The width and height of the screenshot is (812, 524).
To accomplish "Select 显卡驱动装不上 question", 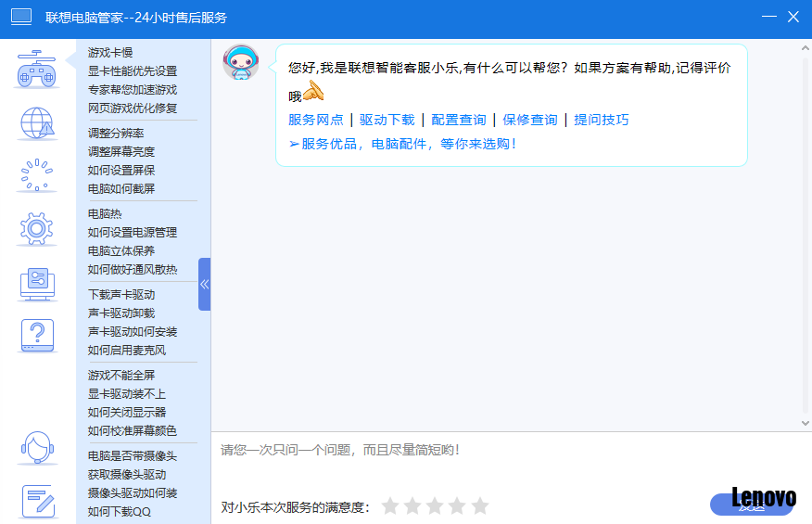I will coord(127,394).
